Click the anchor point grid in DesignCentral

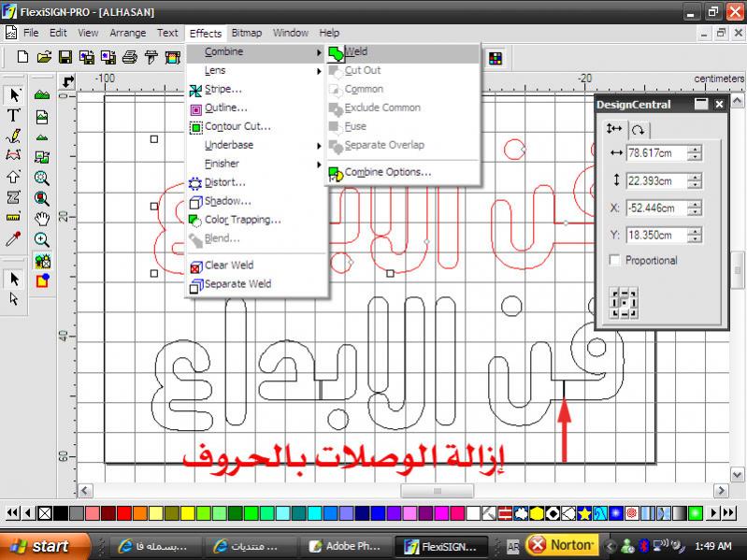click(x=622, y=302)
